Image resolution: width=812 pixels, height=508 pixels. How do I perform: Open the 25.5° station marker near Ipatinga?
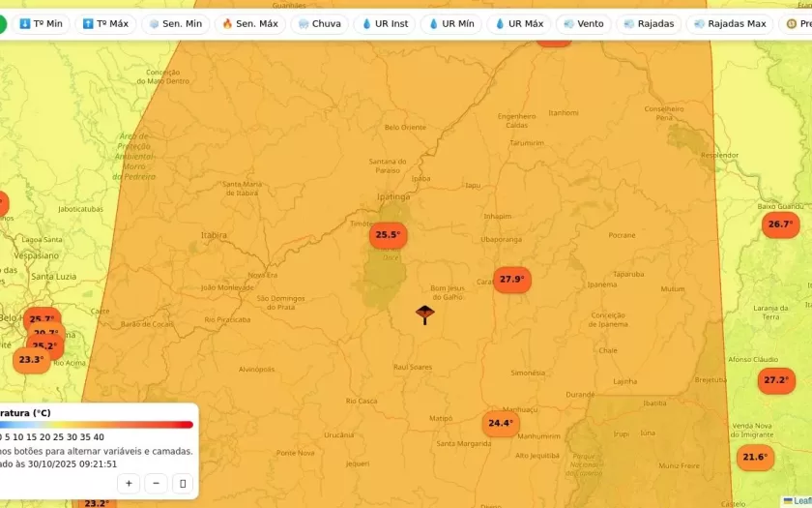coord(388,235)
